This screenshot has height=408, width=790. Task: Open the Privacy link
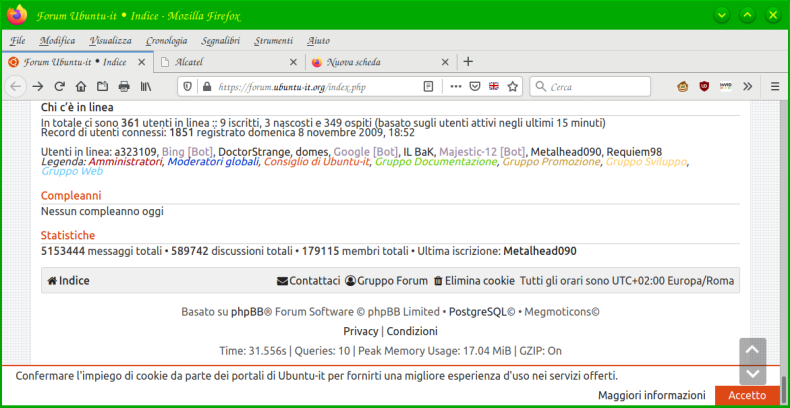click(x=361, y=331)
